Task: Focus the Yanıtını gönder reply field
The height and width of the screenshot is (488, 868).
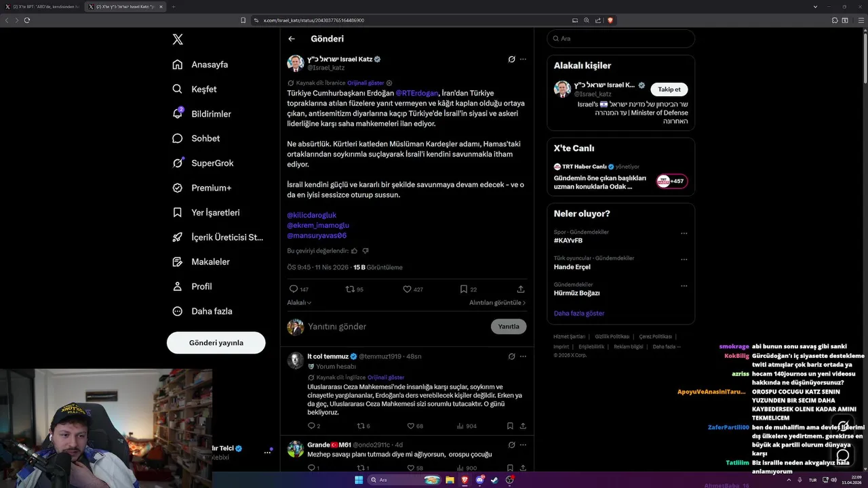Action: pyautogui.click(x=397, y=327)
